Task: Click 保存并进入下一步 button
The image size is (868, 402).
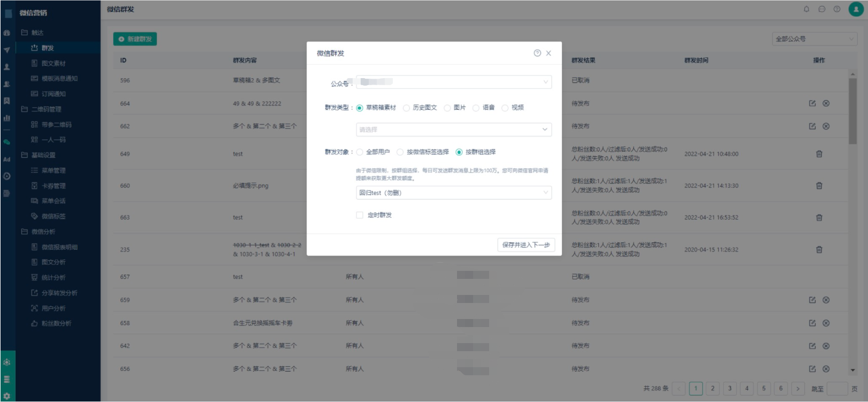Action: point(526,245)
